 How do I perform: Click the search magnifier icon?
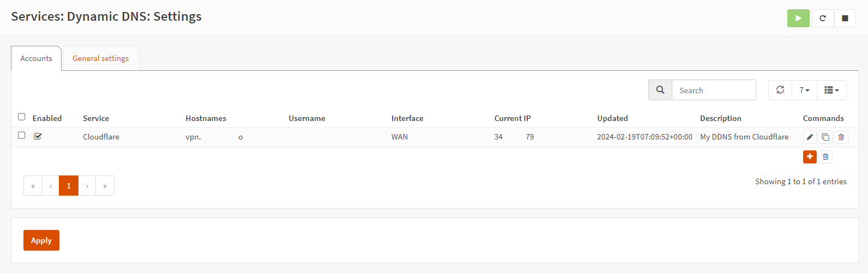(x=660, y=90)
